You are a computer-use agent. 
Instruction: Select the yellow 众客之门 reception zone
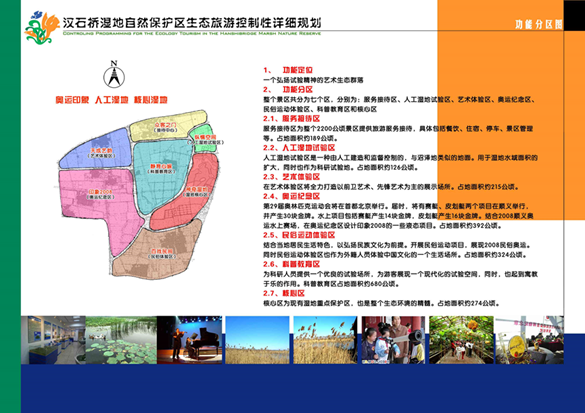(x=168, y=126)
